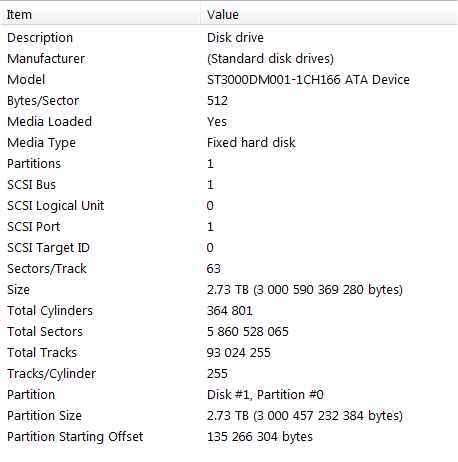Select the Description row
The width and height of the screenshot is (458, 462).
pyautogui.click(x=229, y=38)
